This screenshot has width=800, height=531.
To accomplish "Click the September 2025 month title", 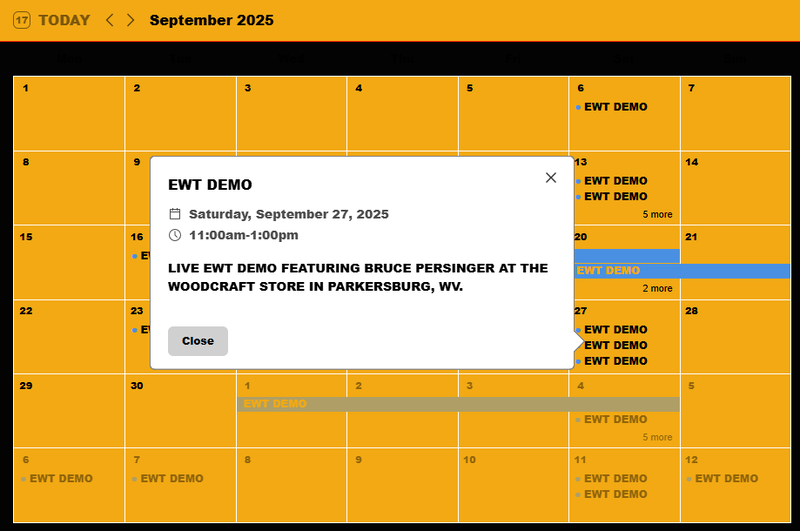I will tap(211, 20).
